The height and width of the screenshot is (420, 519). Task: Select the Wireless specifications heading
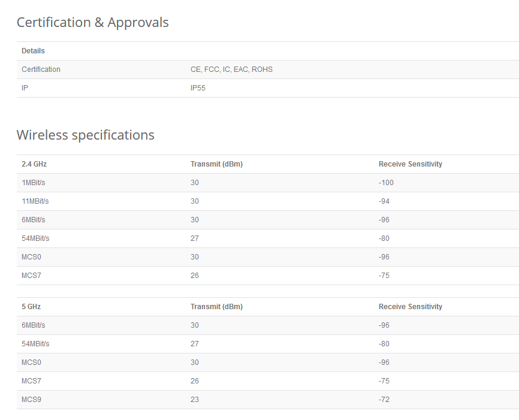point(85,135)
